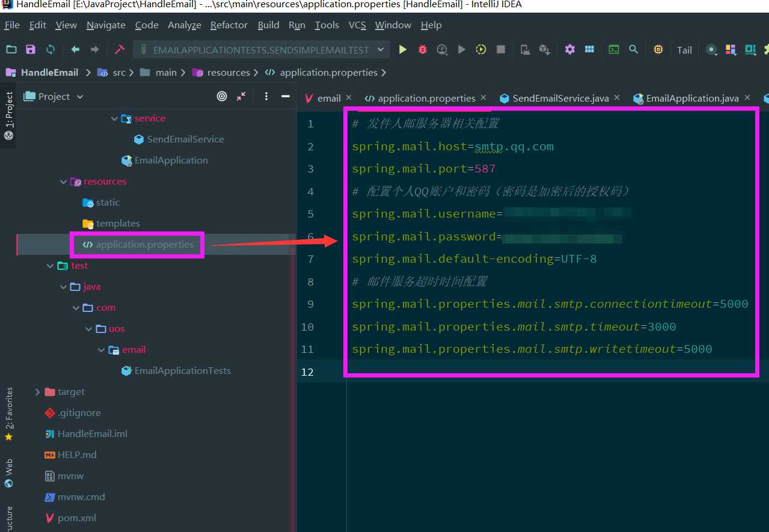Screen dimensions: 769x532
Task: Open the Tools menu
Action: click(x=326, y=25)
